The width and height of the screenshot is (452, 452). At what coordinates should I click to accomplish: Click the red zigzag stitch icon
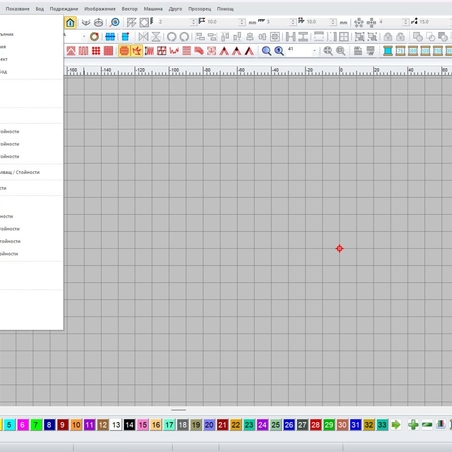(x=174, y=51)
